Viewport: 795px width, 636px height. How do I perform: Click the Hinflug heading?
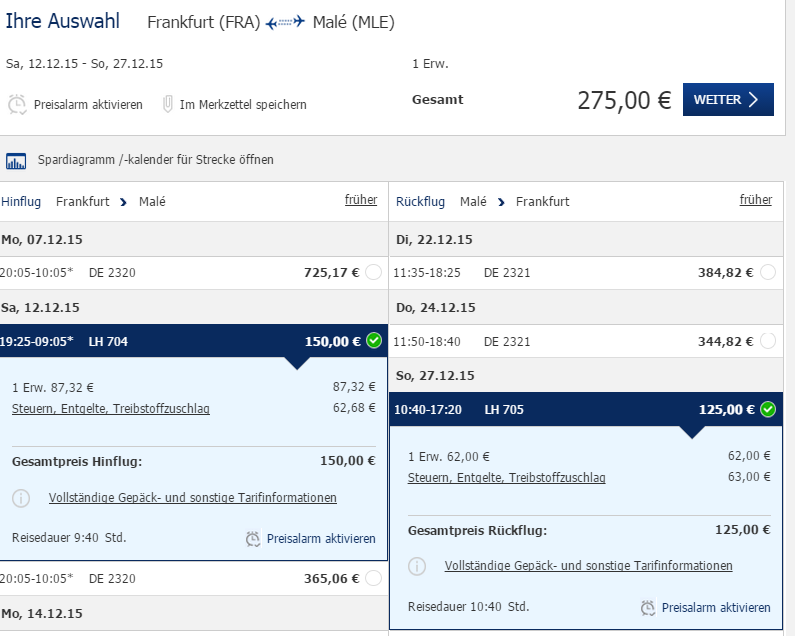click(21, 202)
